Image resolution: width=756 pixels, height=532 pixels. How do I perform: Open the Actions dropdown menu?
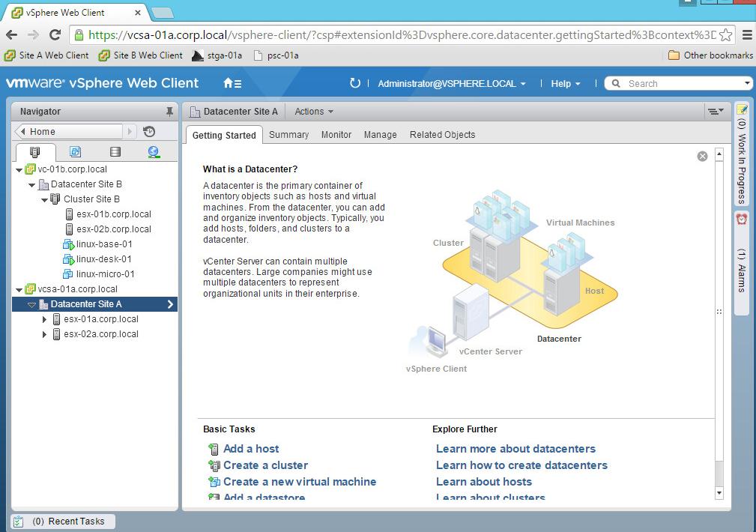pyautogui.click(x=314, y=112)
